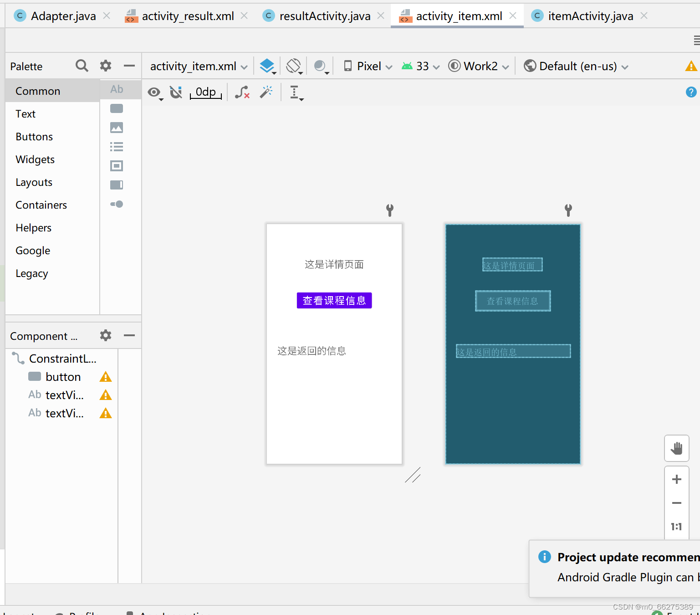
Task: Toggle Autoconnect constraints with the magnet icon
Action: pyautogui.click(x=176, y=92)
